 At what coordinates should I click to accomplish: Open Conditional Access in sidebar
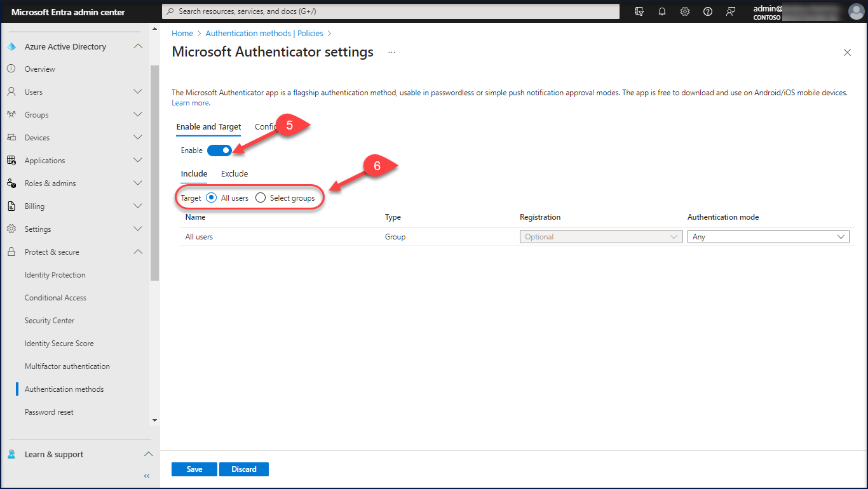pos(55,298)
